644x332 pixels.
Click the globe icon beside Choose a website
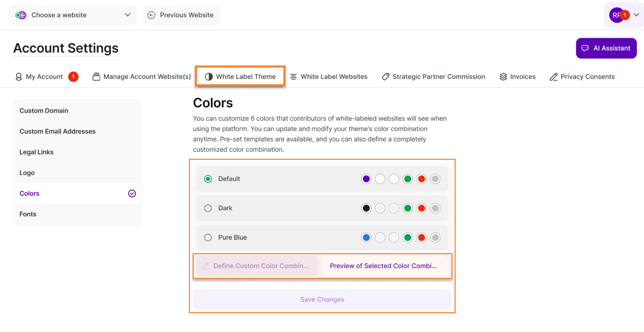click(x=21, y=15)
